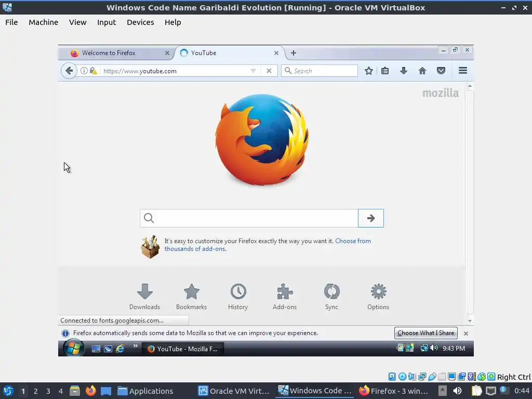Image resolution: width=532 pixels, height=399 pixels.
Task: Open the VirtualBox Input menu
Action: (107, 22)
